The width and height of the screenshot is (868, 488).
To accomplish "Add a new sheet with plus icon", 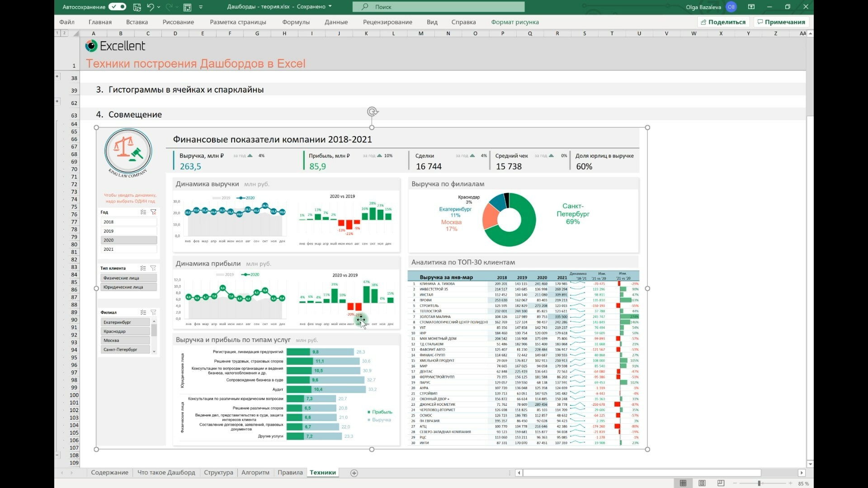I will tap(354, 473).
